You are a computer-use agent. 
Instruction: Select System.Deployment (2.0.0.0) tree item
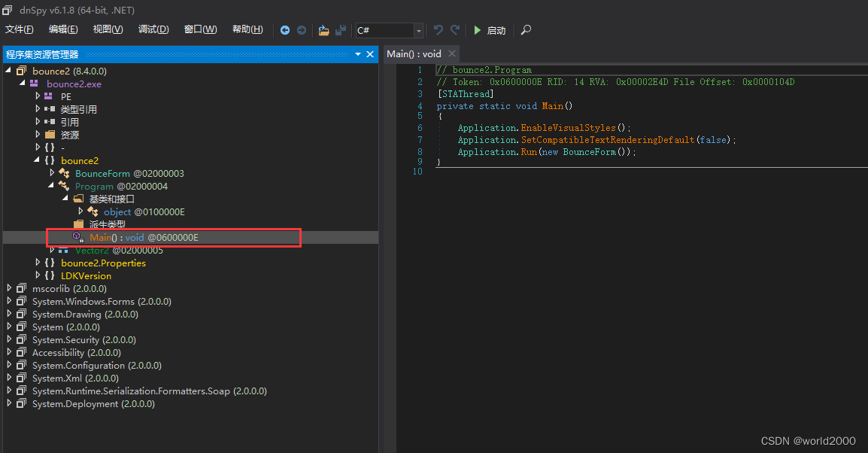(x=93, y=403)
